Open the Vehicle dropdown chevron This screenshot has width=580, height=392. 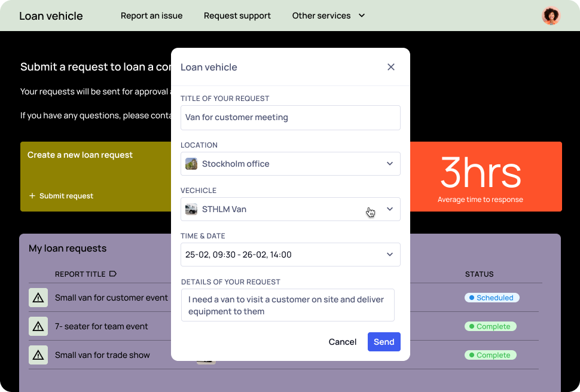pos(389,209)
